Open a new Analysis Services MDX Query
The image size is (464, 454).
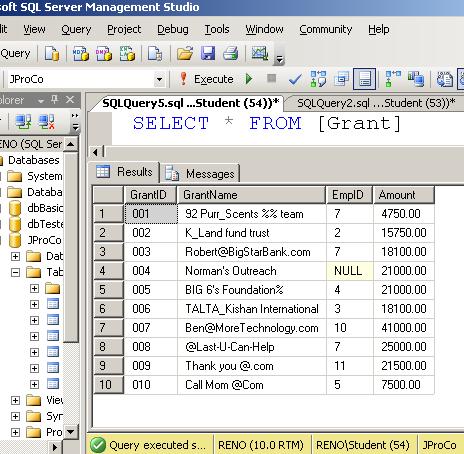coord(80,54)
